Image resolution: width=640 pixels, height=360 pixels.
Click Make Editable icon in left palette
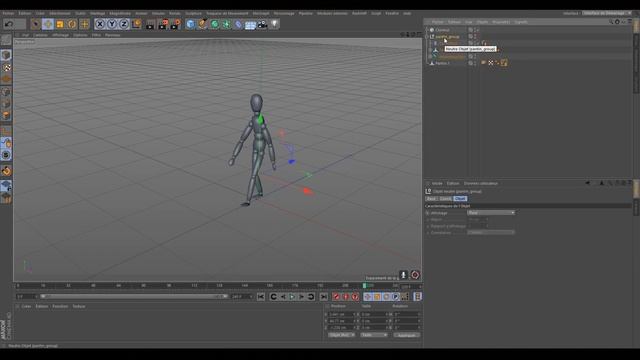6,40
